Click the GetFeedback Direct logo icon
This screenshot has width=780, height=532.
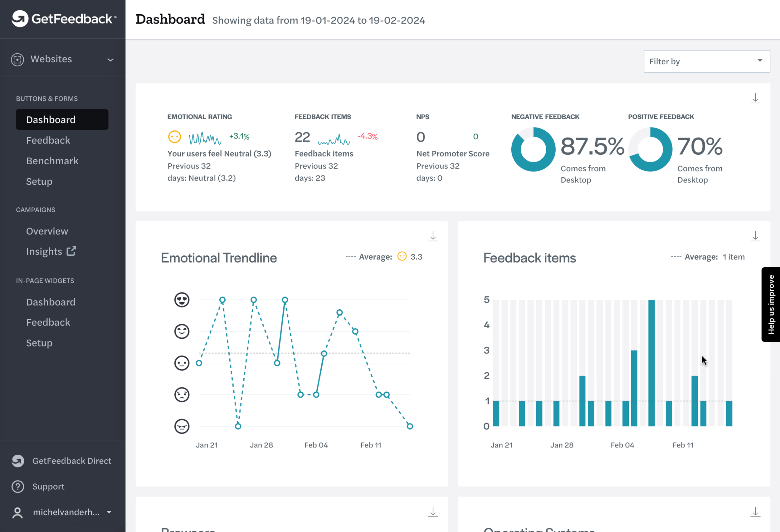(18, 461)
